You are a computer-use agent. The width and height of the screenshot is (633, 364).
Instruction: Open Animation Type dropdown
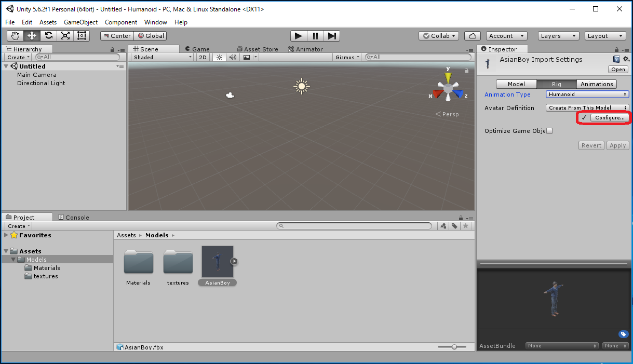[587, 95]
